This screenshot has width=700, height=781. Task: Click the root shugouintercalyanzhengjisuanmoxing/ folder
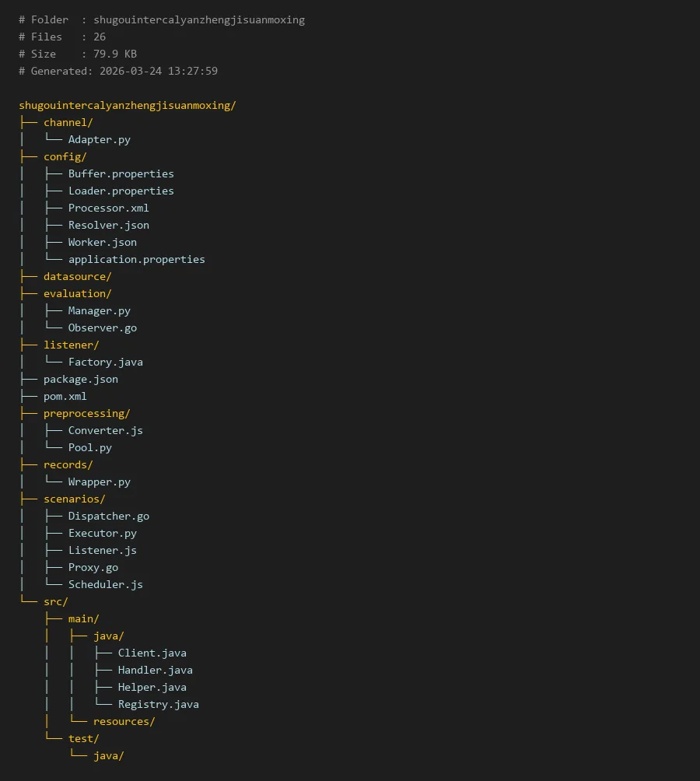(127, 105)
